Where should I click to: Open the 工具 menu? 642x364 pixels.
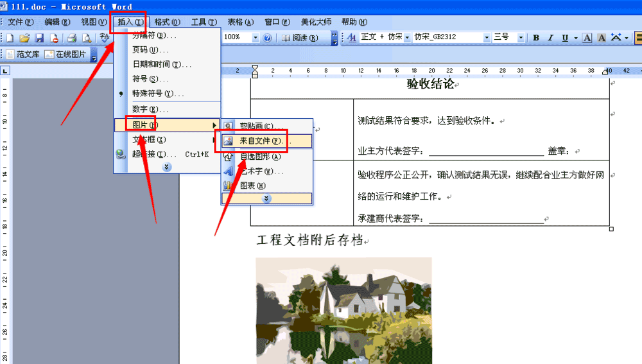tap(204, 22)
